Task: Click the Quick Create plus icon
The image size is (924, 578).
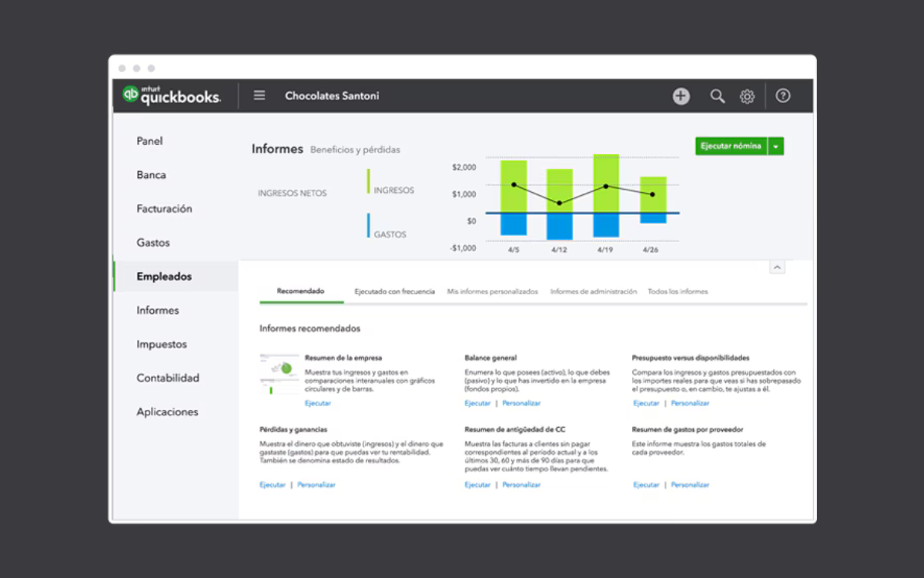Action: tap(681, 96)
